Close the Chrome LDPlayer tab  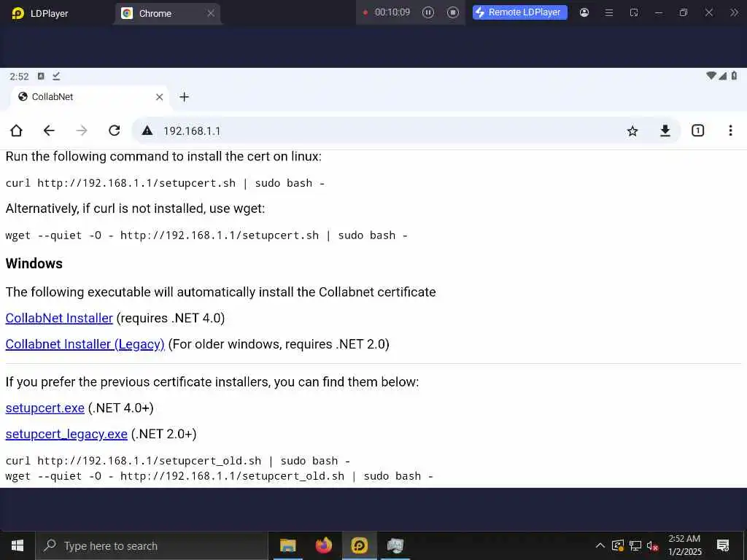click(x=211, y=13)
